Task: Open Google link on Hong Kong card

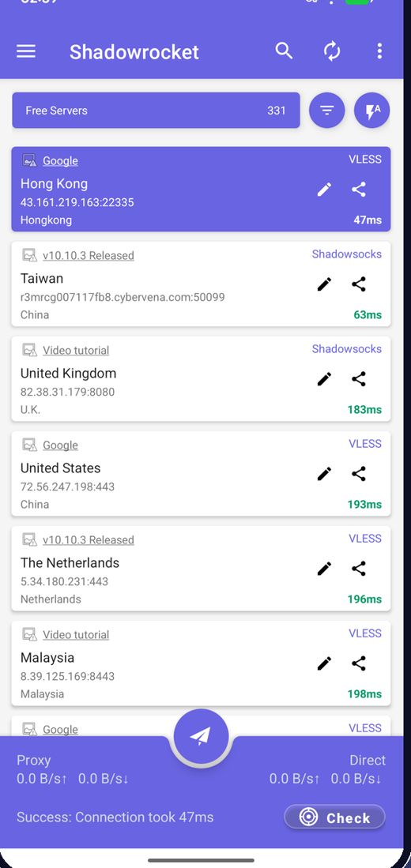Action: [x=60, y=161]
